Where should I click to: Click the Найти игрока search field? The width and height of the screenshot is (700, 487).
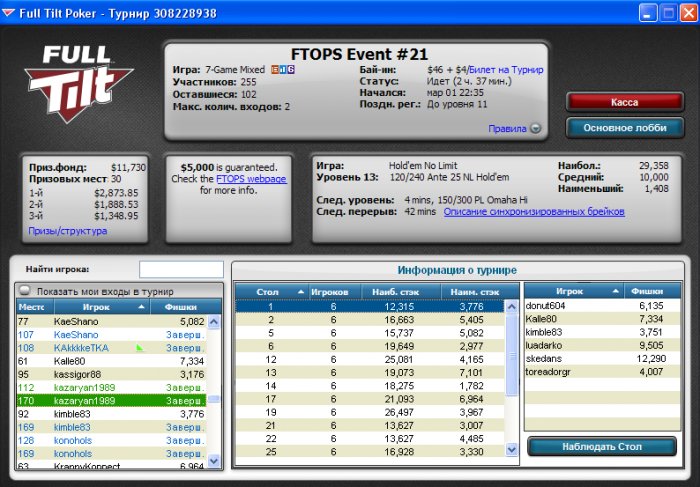tap(181, 270)
